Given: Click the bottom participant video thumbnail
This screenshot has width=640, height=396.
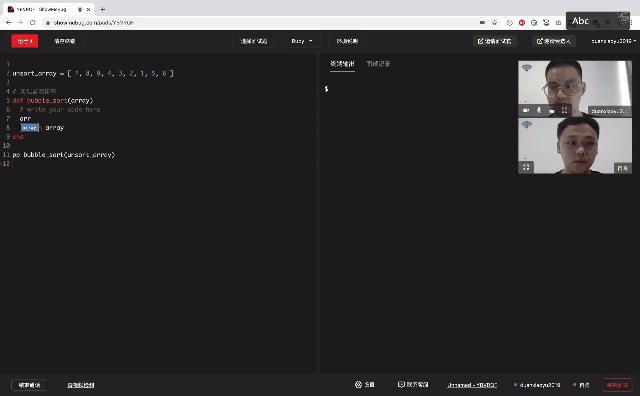Looking at the screenshot, I should [x=575, y=146].
